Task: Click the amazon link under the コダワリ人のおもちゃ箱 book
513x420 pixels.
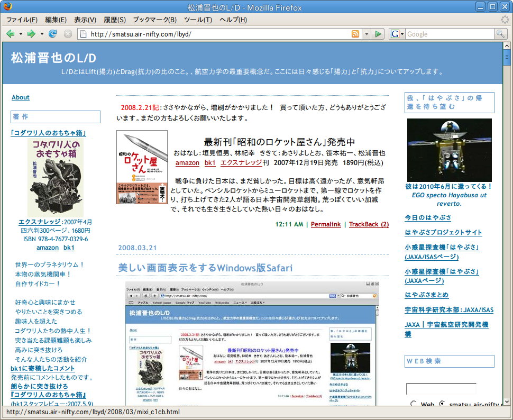Action: [48, 248]
